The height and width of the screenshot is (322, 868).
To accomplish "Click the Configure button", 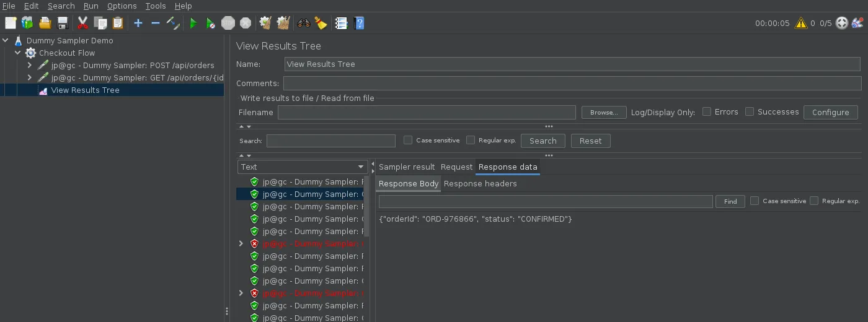I will [830, 112].
